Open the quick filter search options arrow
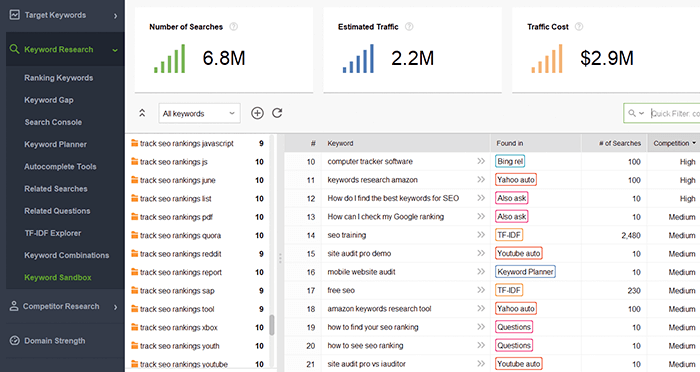The height and width of the screenshot is (372, 700). coord(642,113)
